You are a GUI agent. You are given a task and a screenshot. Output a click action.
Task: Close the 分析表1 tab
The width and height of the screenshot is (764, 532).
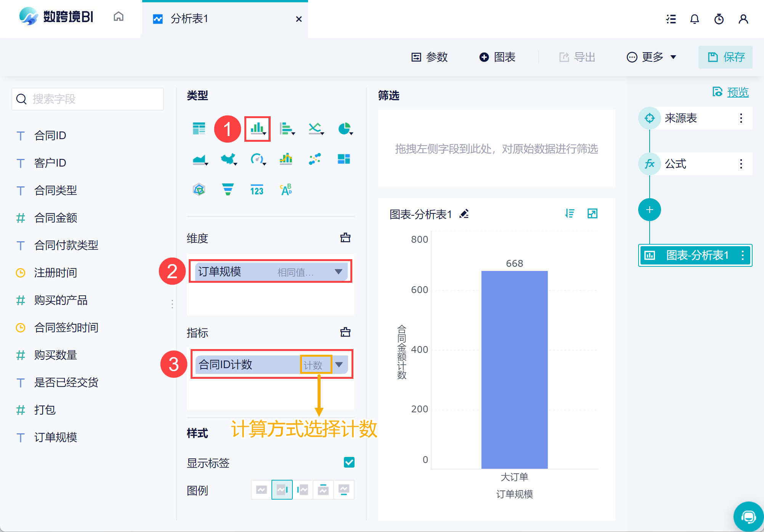click(x=299, y=19)
